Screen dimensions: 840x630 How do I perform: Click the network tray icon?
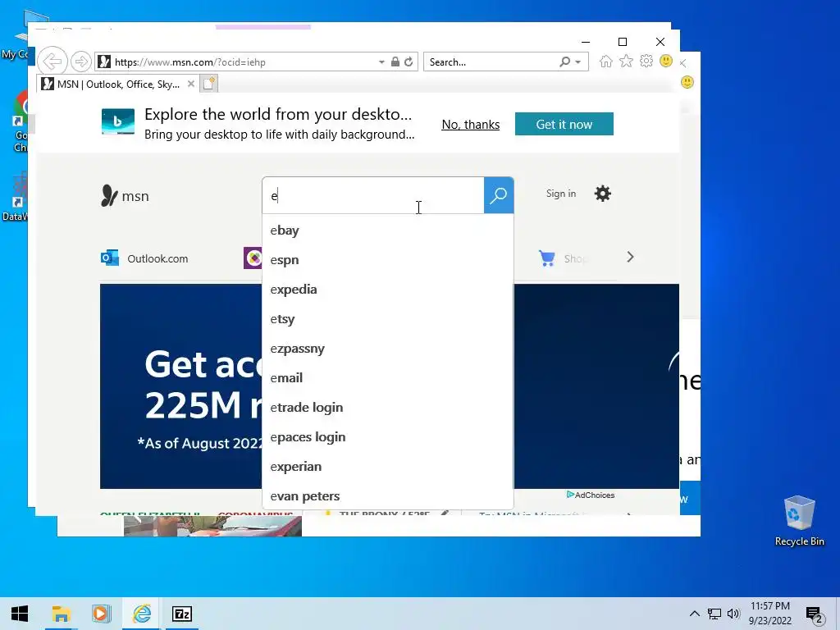tap(714, 614)
